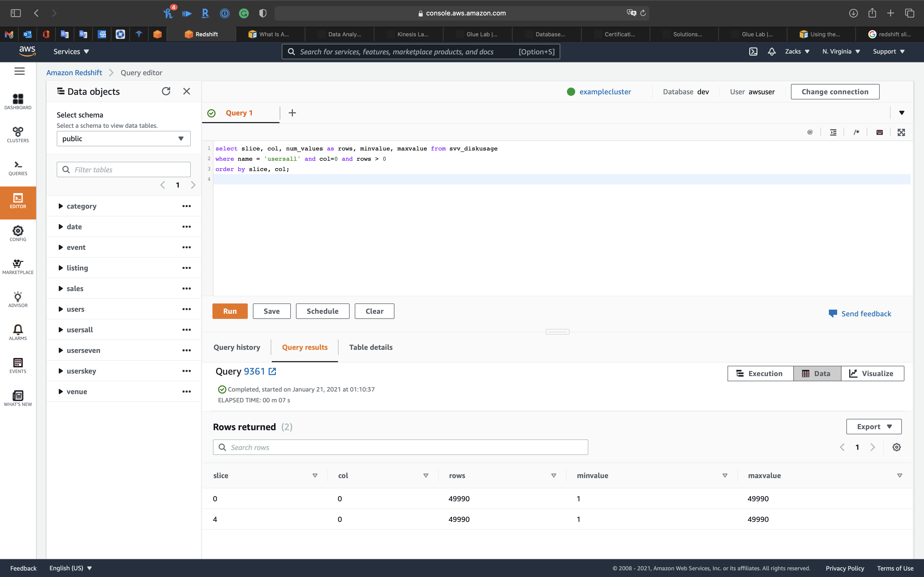Click the orange Run button
Viewport: 924px width, 577px height.
click(x=230, y=311)
